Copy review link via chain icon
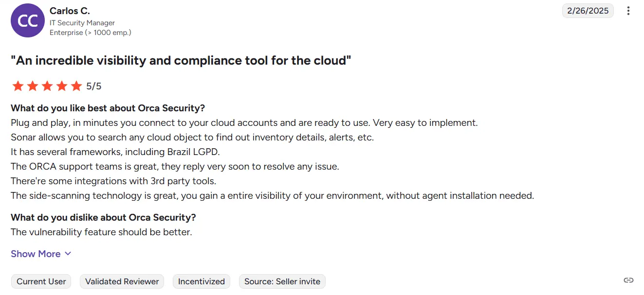 (x=628, y=280)
